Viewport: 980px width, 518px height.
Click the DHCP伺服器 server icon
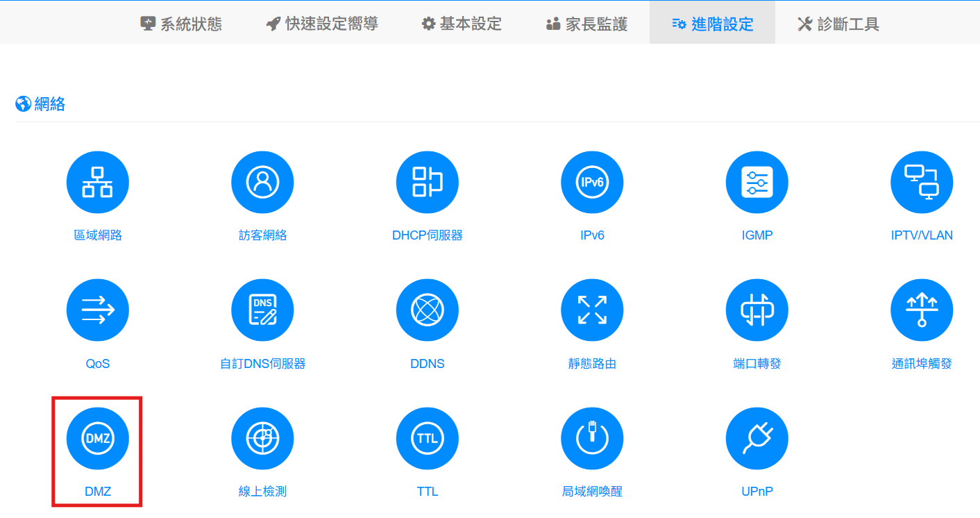click(427, 182)
